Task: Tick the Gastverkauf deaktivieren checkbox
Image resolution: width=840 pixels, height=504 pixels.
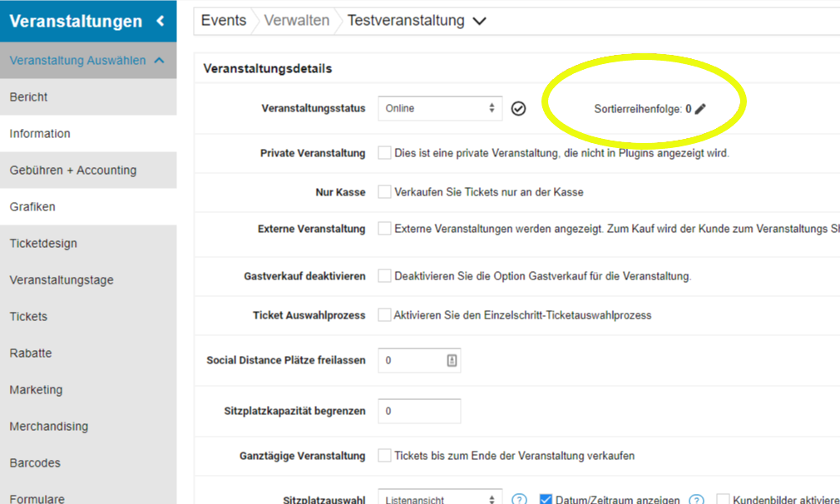Action: pyautogui.click(x=384, y=276)
